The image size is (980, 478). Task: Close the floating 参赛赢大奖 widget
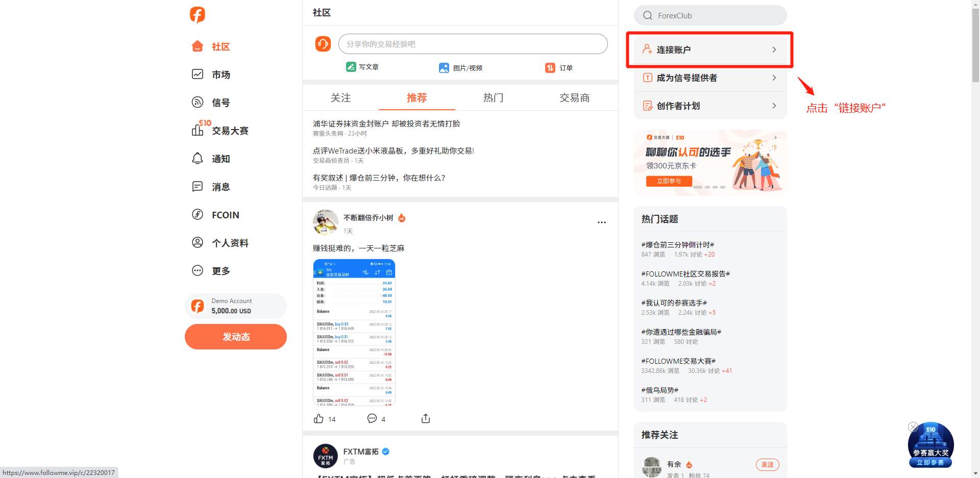click(913, 427)
